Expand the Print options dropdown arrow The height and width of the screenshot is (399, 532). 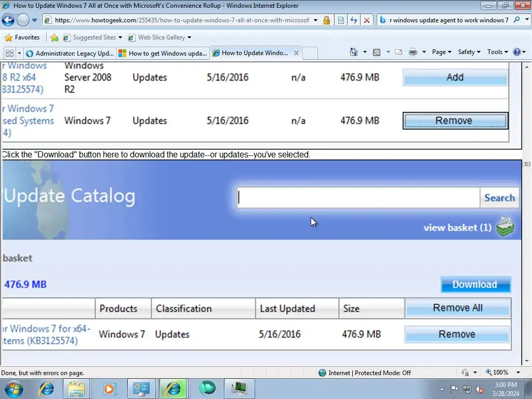point(424,52)
